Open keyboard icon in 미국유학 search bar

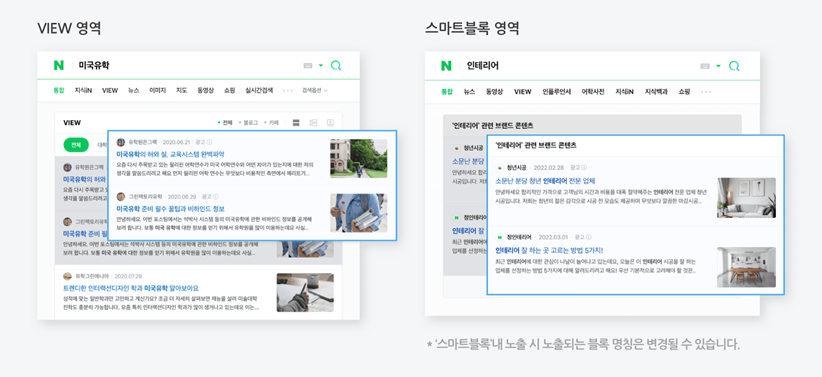(x=308, y=66)
